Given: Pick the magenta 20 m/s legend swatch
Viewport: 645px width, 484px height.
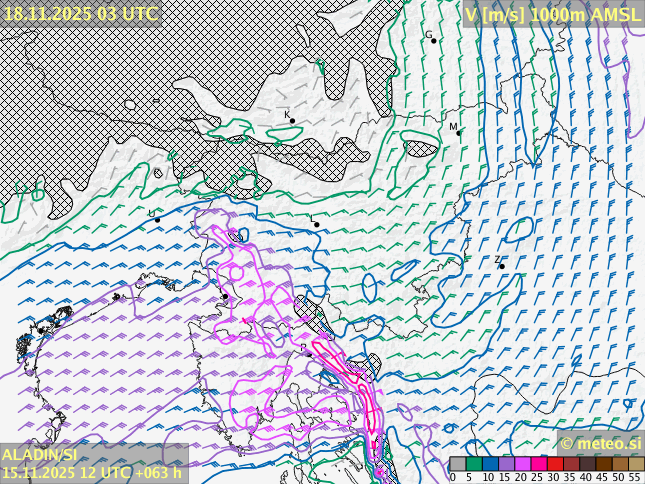Looking at the screenshot, I should click(522, 464).
